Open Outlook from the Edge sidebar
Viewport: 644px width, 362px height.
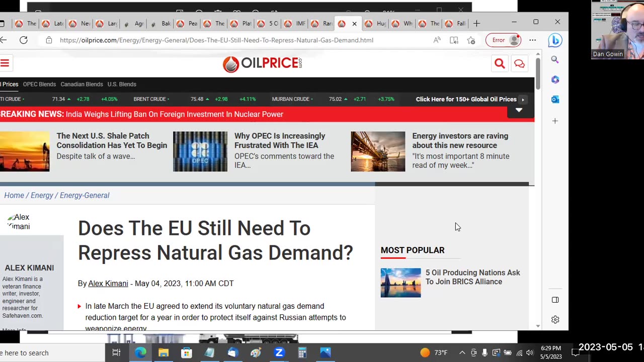pyautogui.click(x=555, y=100)
